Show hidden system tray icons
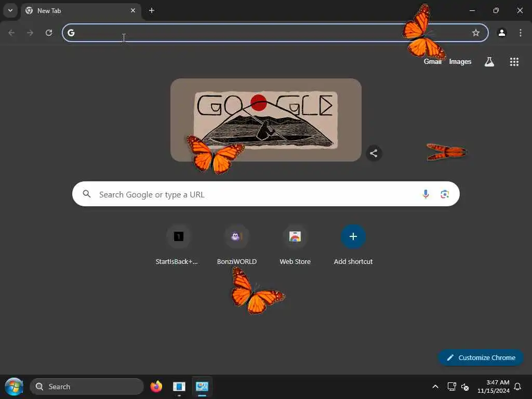The width and height of the screenshot is (532, 399). (x=435, y=387)
